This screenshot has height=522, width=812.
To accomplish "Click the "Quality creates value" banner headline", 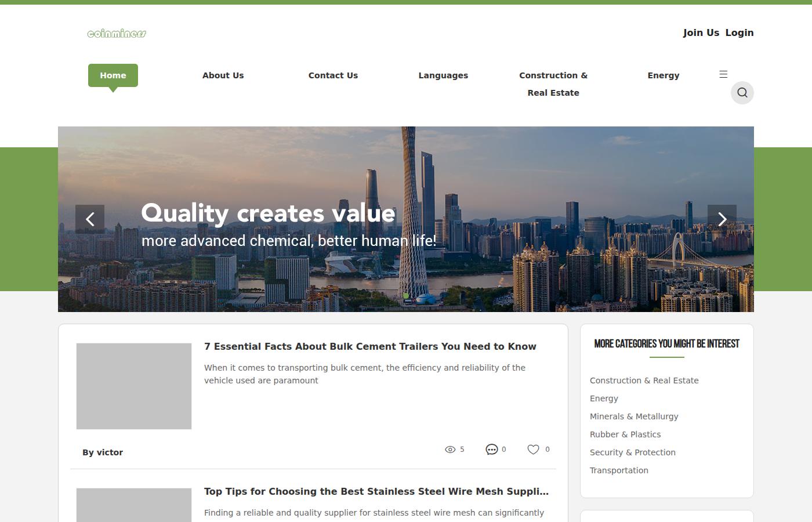I will point(268,213).
